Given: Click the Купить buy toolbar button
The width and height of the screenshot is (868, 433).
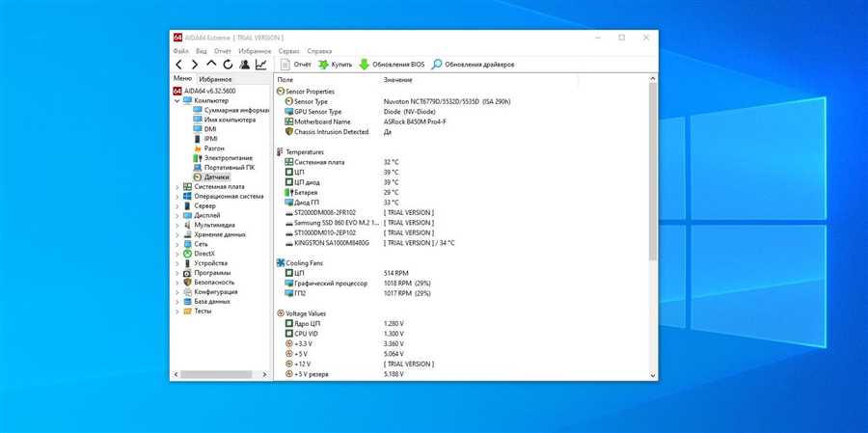Looking at the screenshot, I should pos(335,65).
